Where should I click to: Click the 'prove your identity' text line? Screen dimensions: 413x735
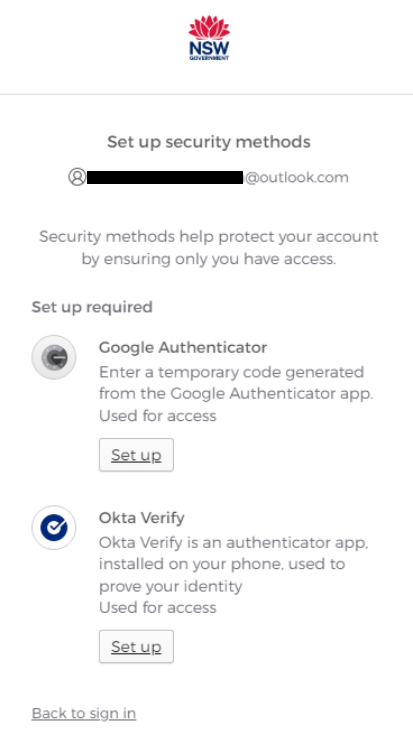171,586
